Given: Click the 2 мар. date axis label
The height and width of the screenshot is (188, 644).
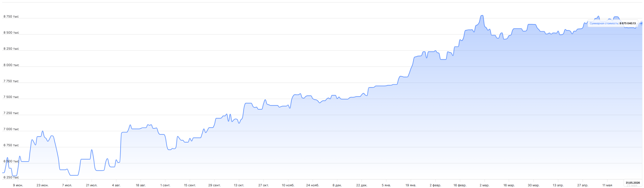Looking at the screenshot, I should [484, 185].
